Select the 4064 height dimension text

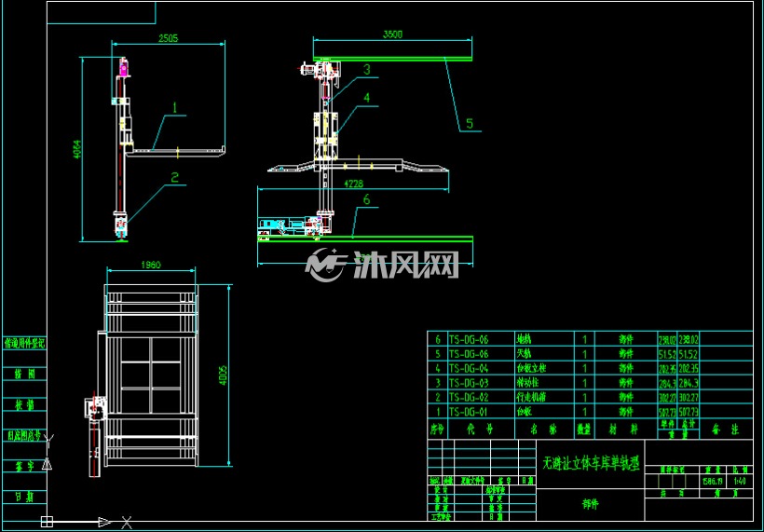(76, 150)
